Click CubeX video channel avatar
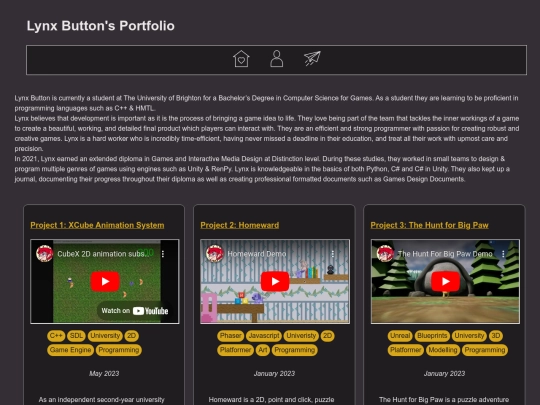540x405 pixels. [x=44, y=253]
